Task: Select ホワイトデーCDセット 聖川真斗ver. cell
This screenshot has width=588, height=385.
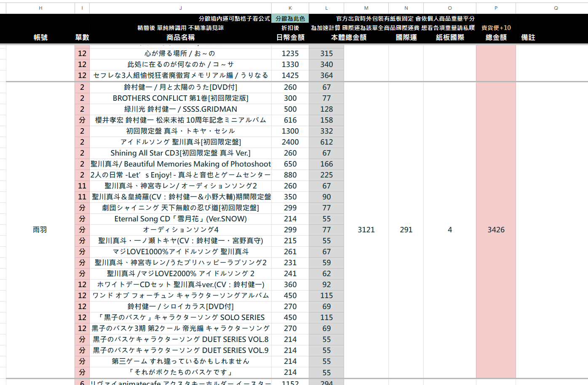Action: (181, 285)
